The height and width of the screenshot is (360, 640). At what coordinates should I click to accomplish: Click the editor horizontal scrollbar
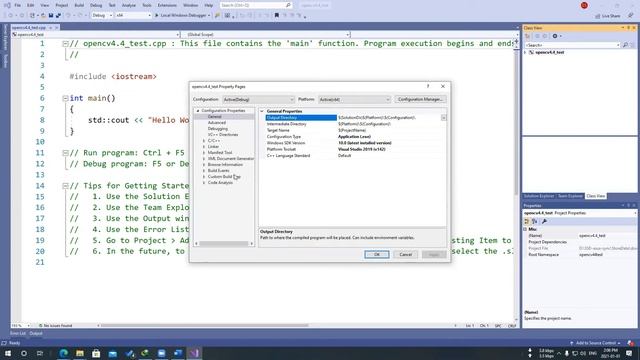204,326
